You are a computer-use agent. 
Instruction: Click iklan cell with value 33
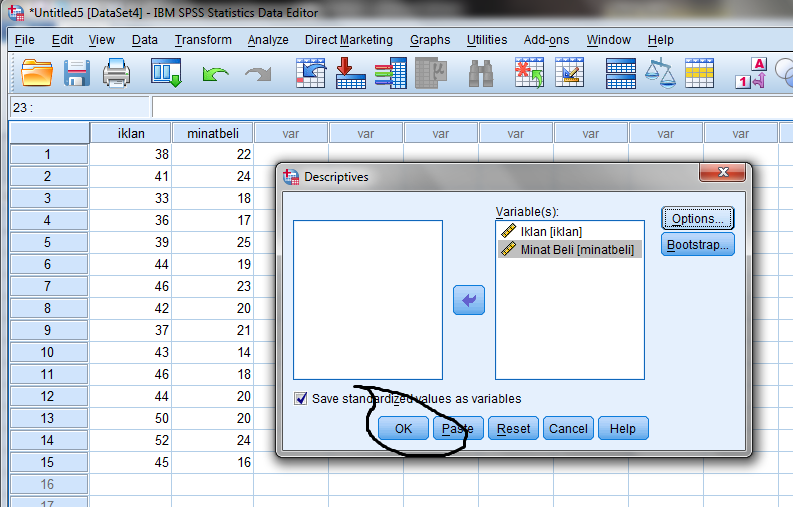tap(130, 198)
